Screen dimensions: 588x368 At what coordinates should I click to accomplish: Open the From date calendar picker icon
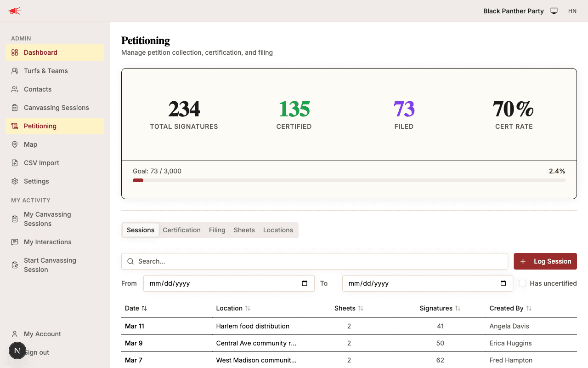[305, 283]
